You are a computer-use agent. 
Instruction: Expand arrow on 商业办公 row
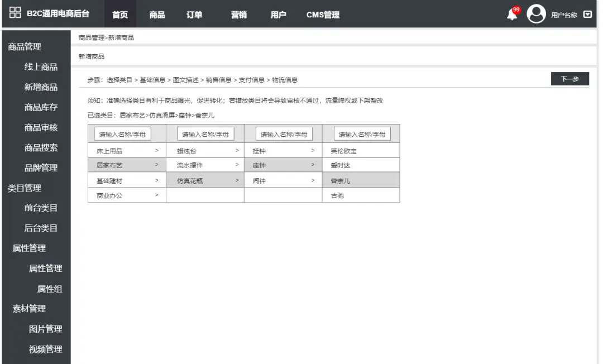[156, 195]
